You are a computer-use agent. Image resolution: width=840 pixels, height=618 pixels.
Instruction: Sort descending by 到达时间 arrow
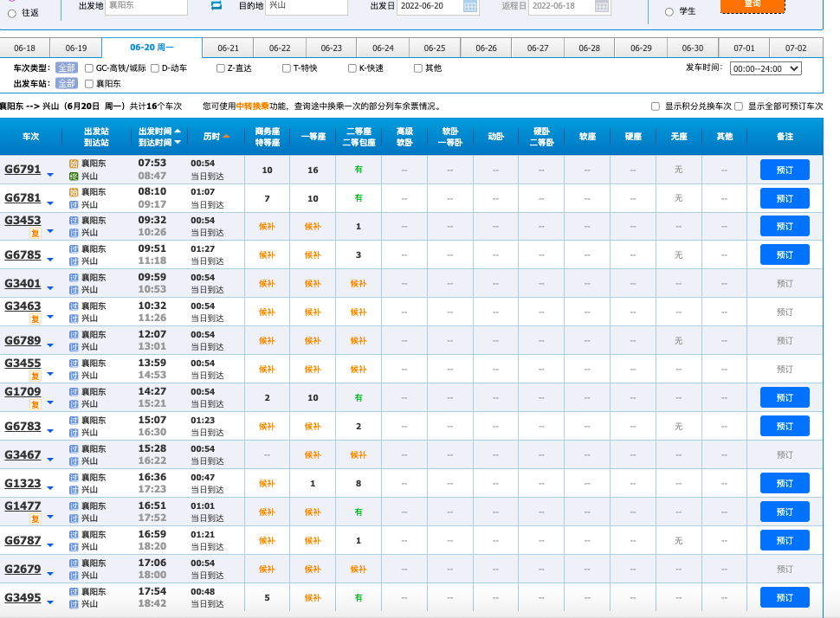click(178, 142)
